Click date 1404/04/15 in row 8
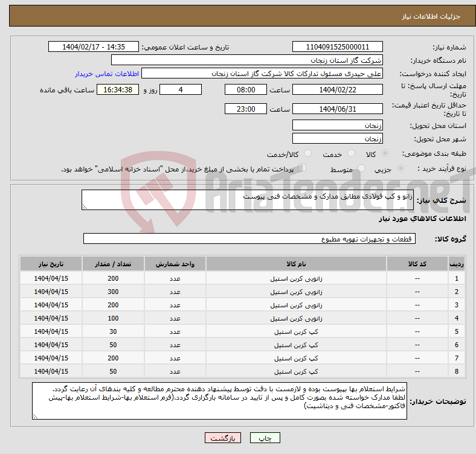Screen dimensions: 476x454 [x=51, y=371]
